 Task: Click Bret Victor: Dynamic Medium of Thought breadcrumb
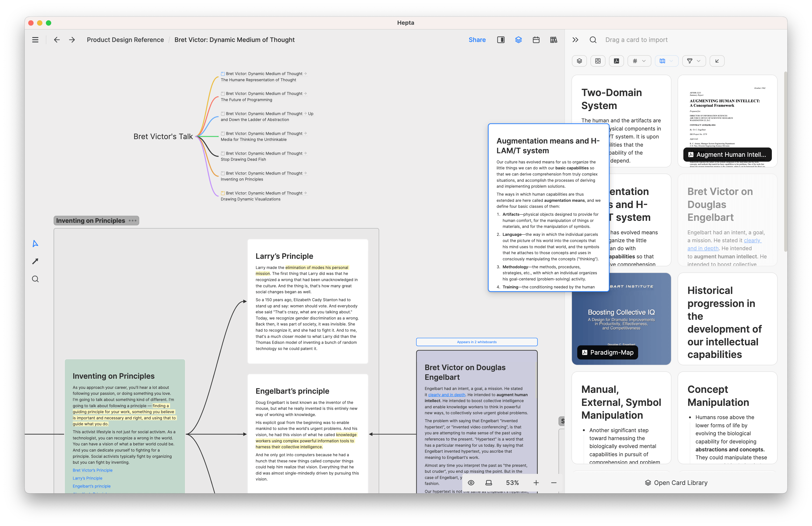click(x=234, y=40)
